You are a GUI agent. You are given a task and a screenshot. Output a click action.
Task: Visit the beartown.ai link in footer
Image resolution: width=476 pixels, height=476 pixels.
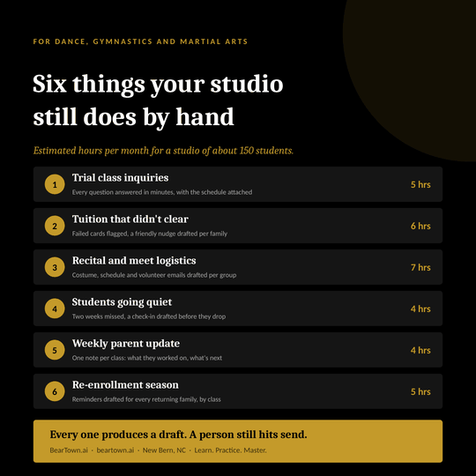click(x=115, y=450)
